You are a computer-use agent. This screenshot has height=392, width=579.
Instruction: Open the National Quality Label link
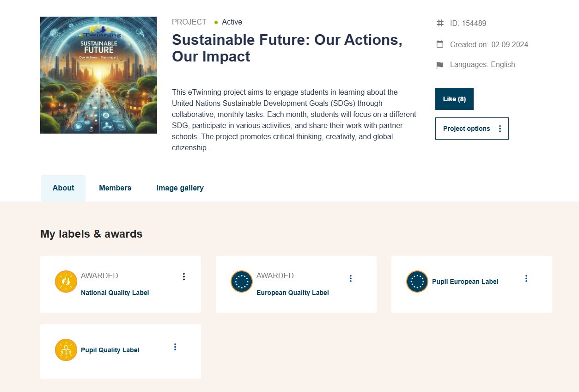pyautogui.click(x=115, y=293)
